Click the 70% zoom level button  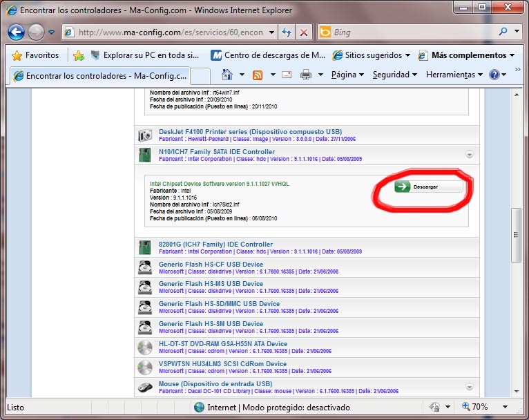pyautogui.click(x=475, y=407)
